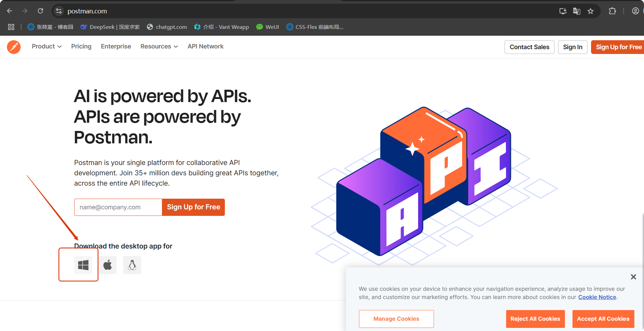This screenshot has height=331, width=644.
Task: Go back to the previous page
Action: (10, 11)
